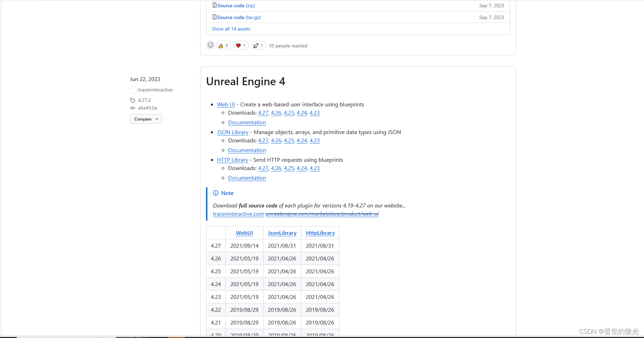
Task: Download Web UI version 4.26
Action: tap(276, 113)
